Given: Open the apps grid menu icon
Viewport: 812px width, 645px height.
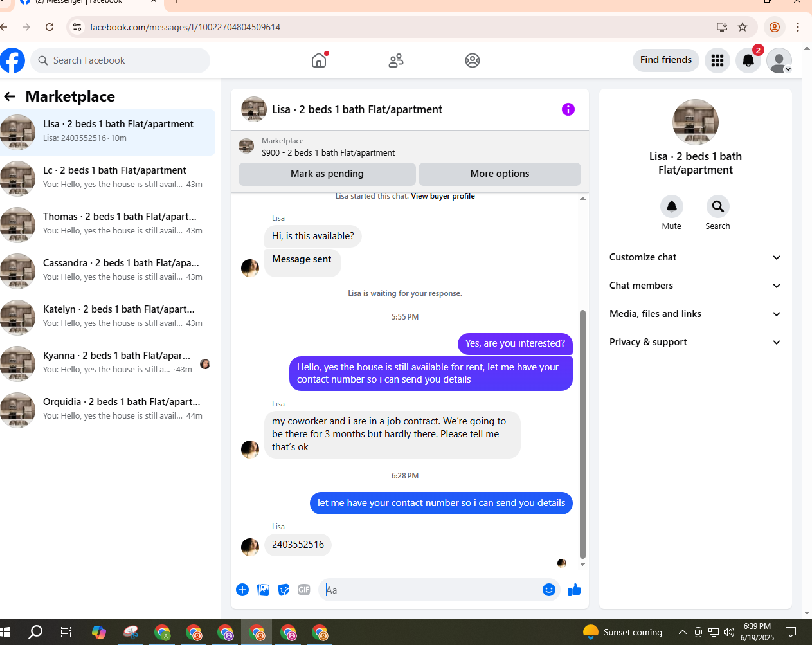Looking at the screenshot, I should [717, 60].
